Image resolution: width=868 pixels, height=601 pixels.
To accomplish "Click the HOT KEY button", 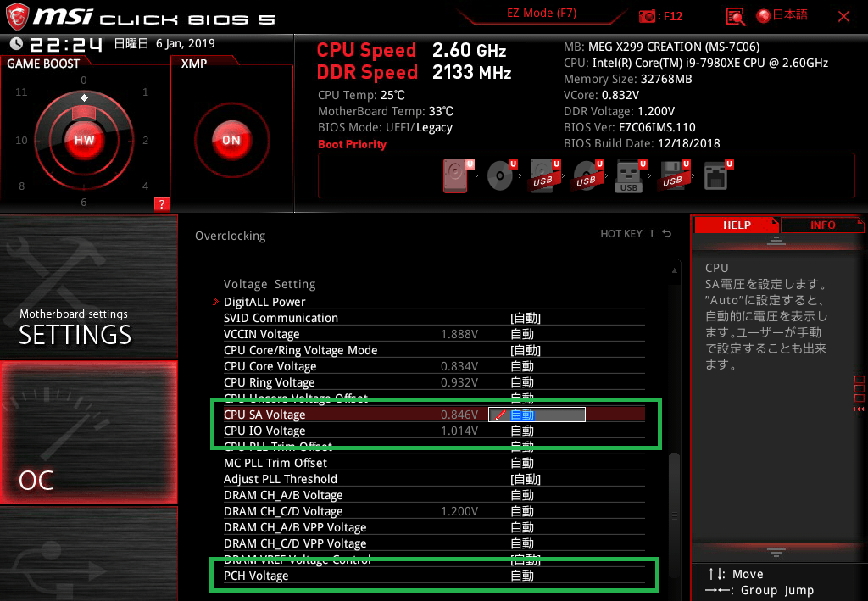I will (x=621, y=234).
